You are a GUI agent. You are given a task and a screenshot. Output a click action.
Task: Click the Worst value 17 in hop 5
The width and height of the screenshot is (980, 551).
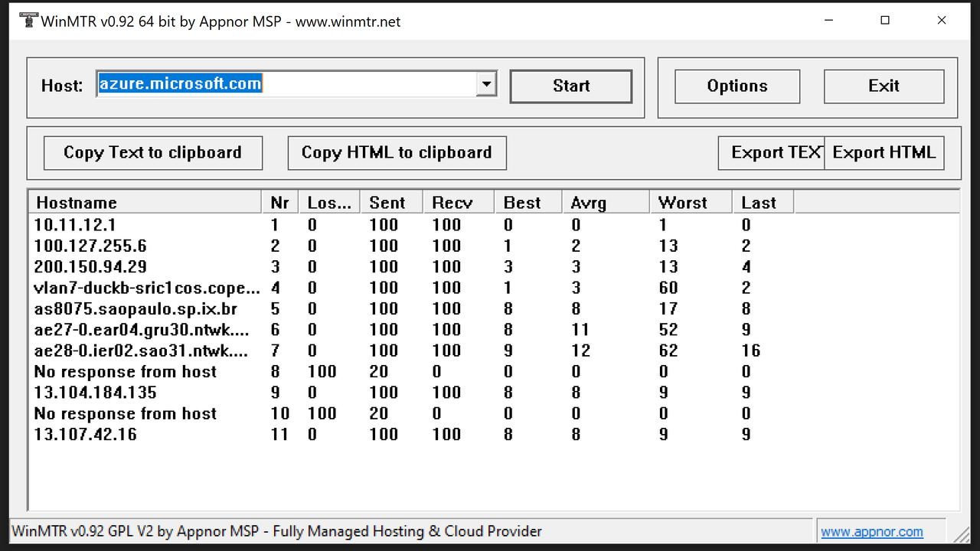(668, 309)
